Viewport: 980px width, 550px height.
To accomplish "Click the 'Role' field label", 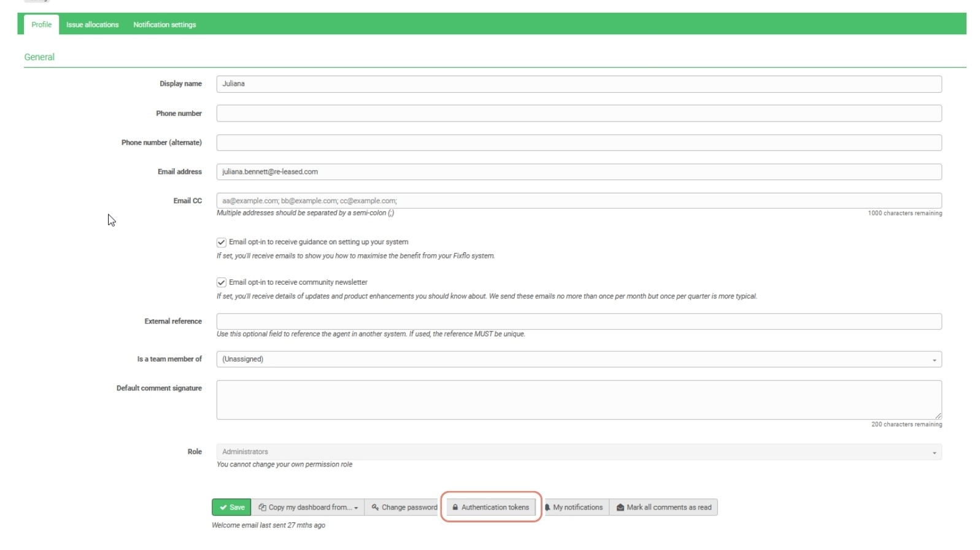I will coord(195,452).
